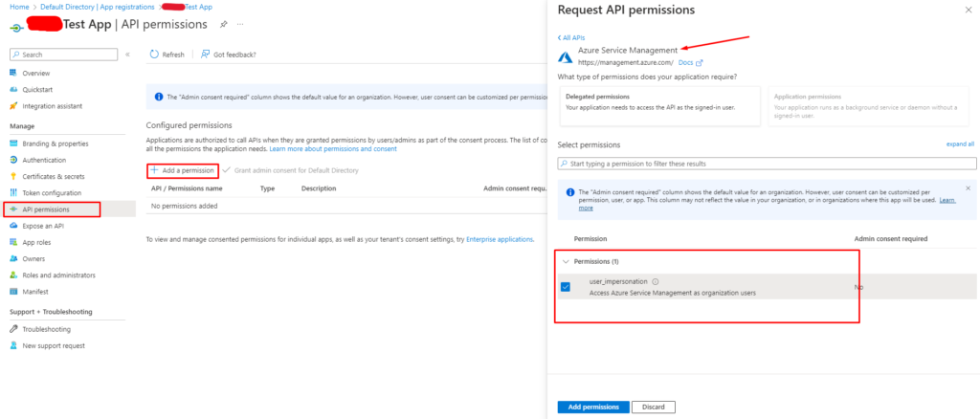The height and width of the screenshot is (419, 980).
Task: Click the API / Permissions name column header
Action: 187,187
